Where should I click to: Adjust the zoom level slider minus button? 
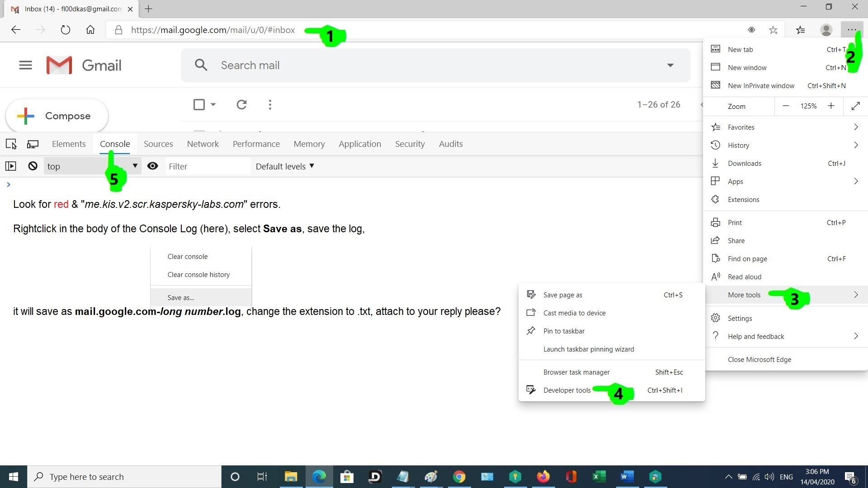pos(786,106)
